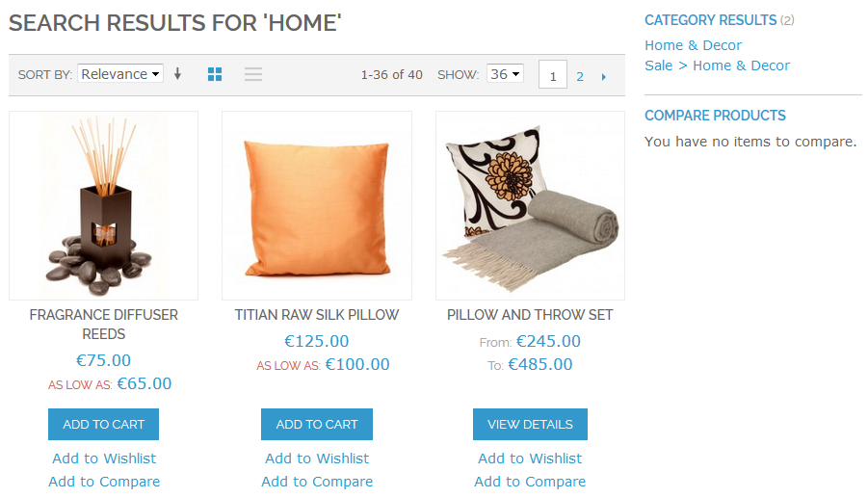Screen dimensions: 868x498
Task: Add Fragrance Diffuser Reeds to cart
Action: tap(103, 424)
